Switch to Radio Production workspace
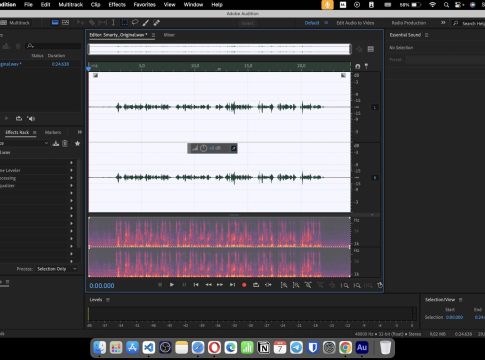Image resolution: width=485 pixels, height=360 pixels. tap(409, 23)
